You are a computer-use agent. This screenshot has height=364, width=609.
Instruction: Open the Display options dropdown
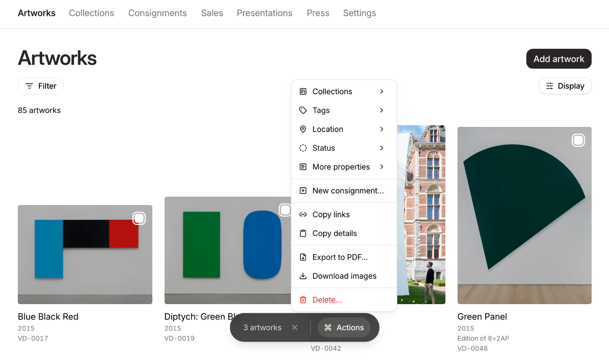point(565,86)
